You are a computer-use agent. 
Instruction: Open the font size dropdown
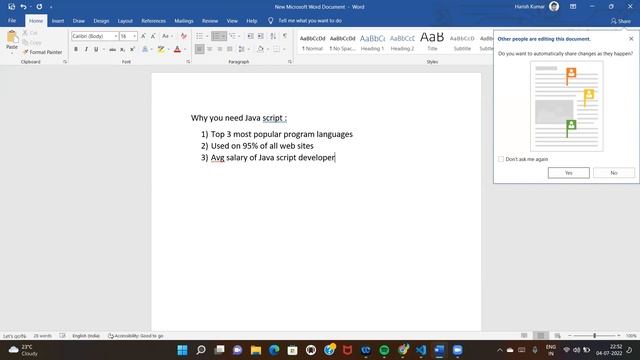tap(134, 36)
